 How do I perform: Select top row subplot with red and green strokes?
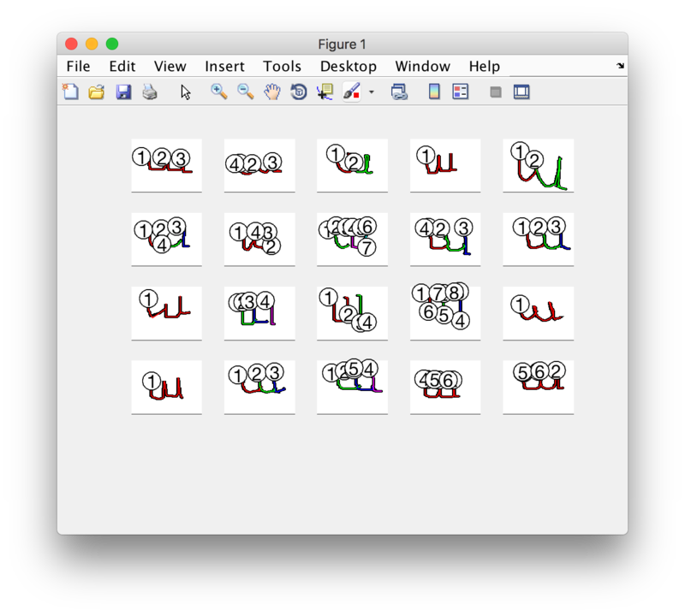click(x=352, y=165)
